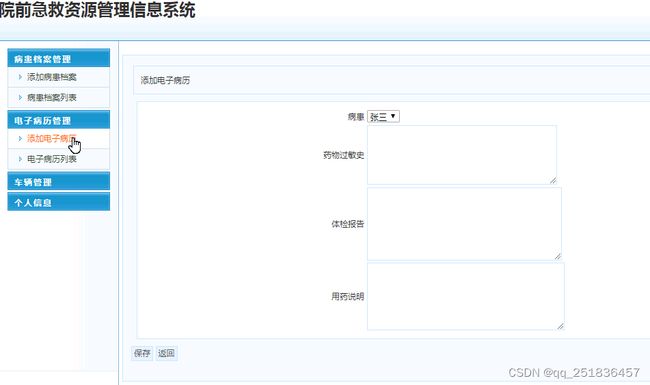
Task: Click the 体检报告 field label
Action: click(348, 224)
